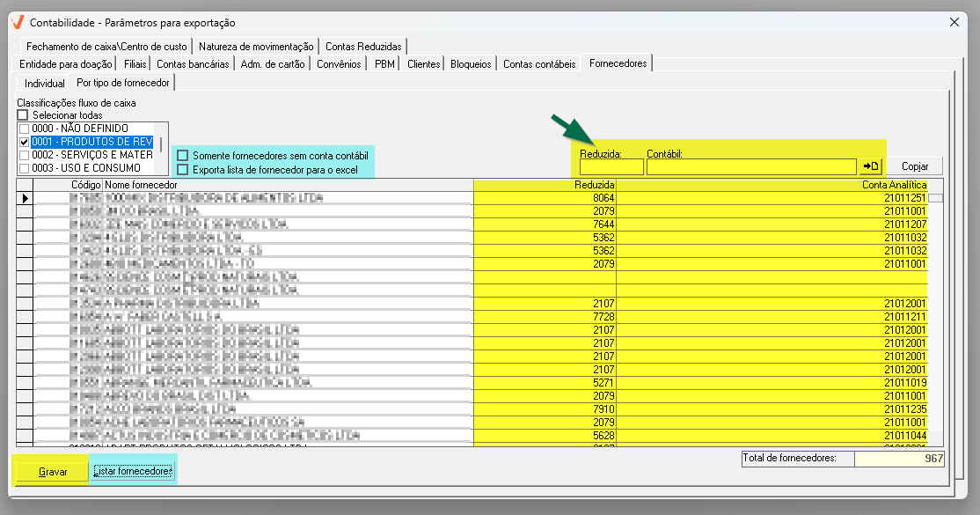The height and width of the screenshot is (515, 980).
Task: Toggle the Selecionar todas checkbox
Action: pos(23,115)
